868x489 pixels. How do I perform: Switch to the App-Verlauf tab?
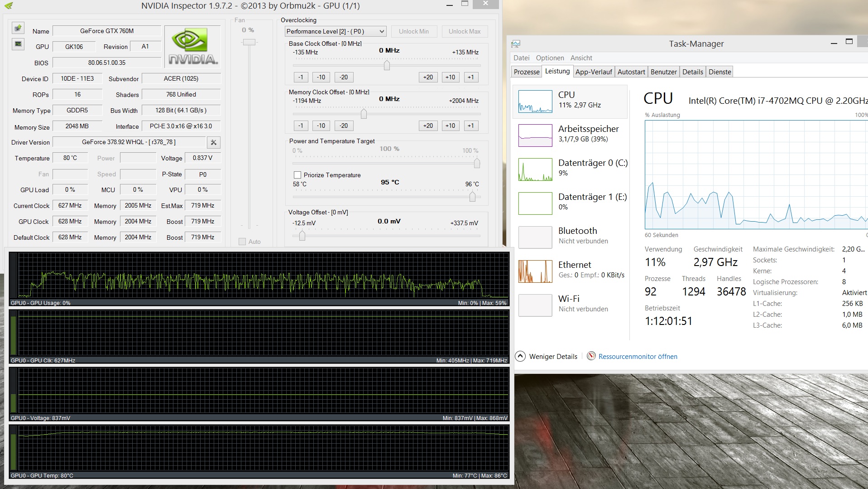(594, 72)
